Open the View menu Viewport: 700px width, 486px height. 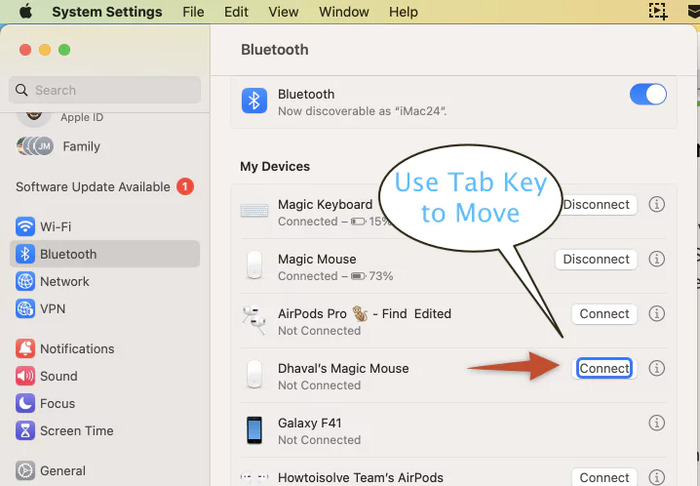(x=283, y=12)
